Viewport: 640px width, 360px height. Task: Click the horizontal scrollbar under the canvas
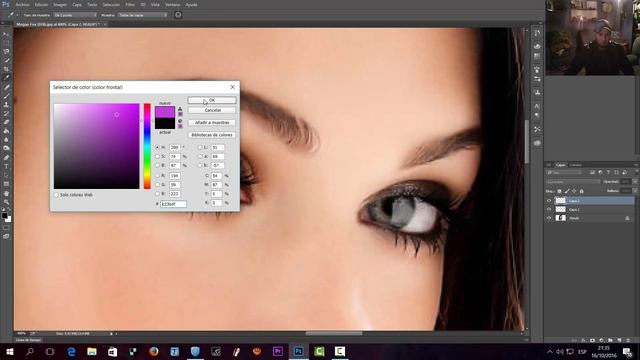[333, 333]
